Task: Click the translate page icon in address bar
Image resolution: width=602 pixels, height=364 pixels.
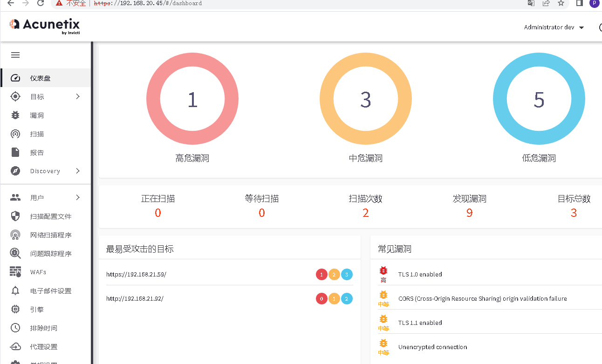Action: tap(531, 3)
